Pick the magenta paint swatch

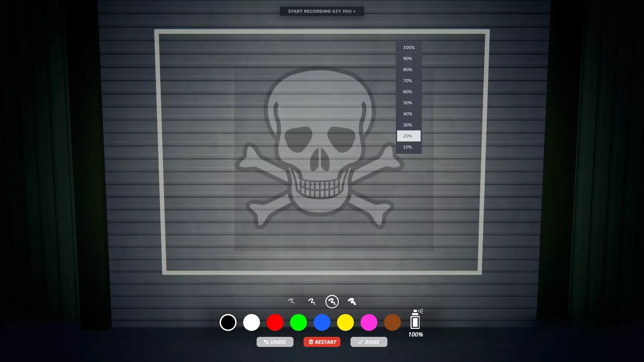point(369,322)
